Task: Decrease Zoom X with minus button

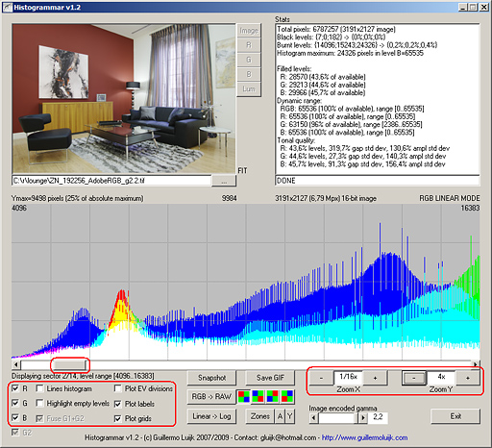Action: pyautogui.click(x=321, y=378)
